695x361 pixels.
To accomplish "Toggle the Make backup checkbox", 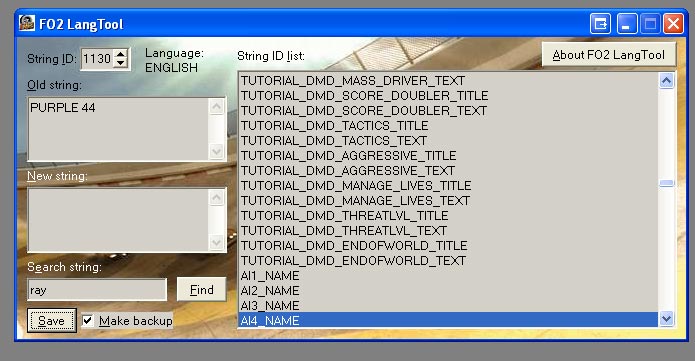I will pyautogui.click(x=88, y=320).
